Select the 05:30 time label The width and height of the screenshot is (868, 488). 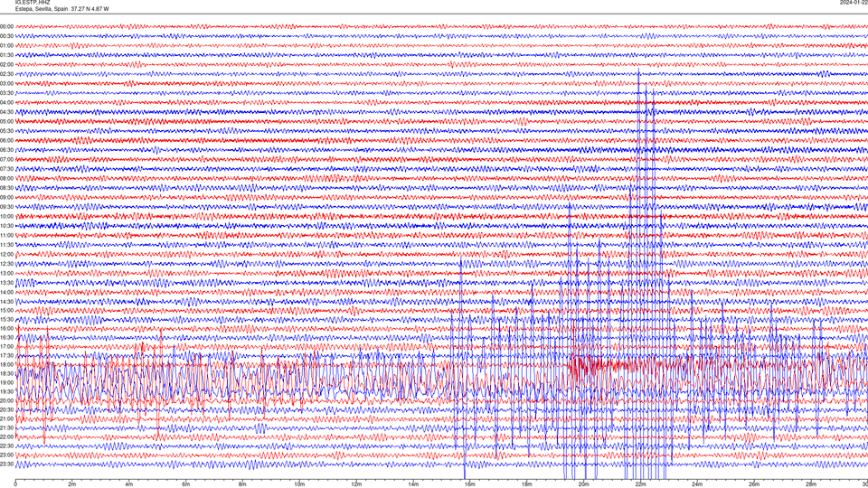pos(6,131)
